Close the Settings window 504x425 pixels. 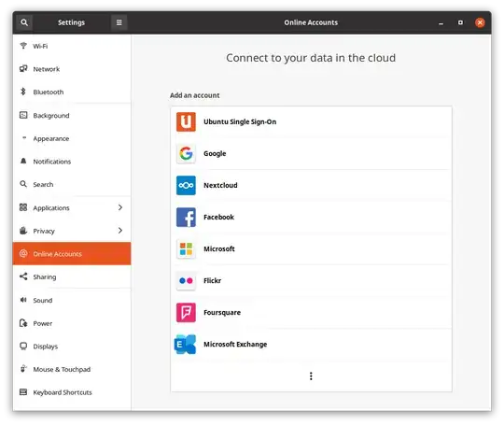click(x=480, y=22)
